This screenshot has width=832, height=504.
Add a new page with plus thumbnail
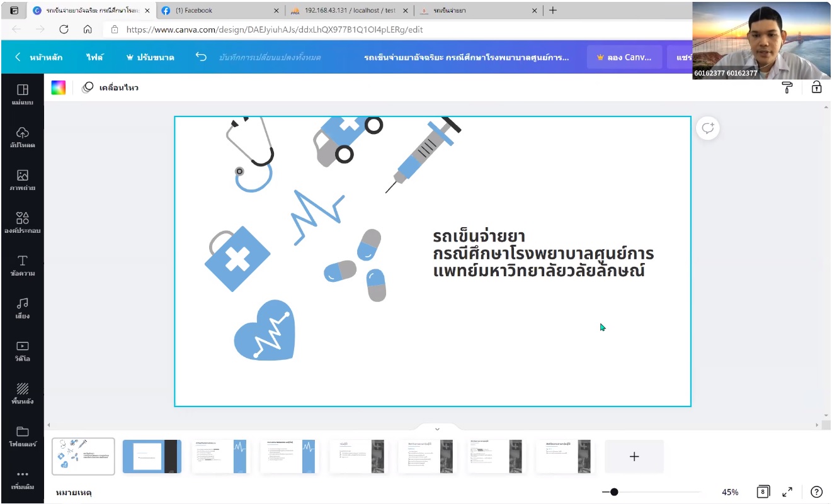[634, 457]
